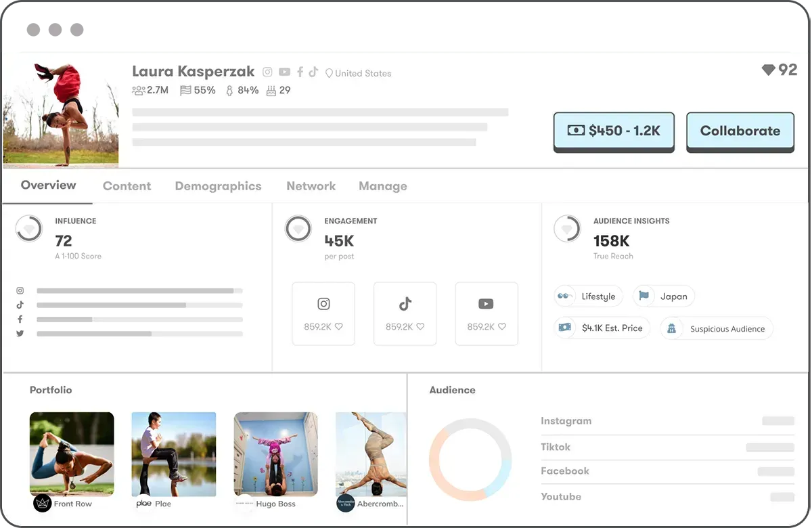The image size is (812, 528).
Task: Open the Manage tab
Action: pyautogui.click(x=382, y=186)
